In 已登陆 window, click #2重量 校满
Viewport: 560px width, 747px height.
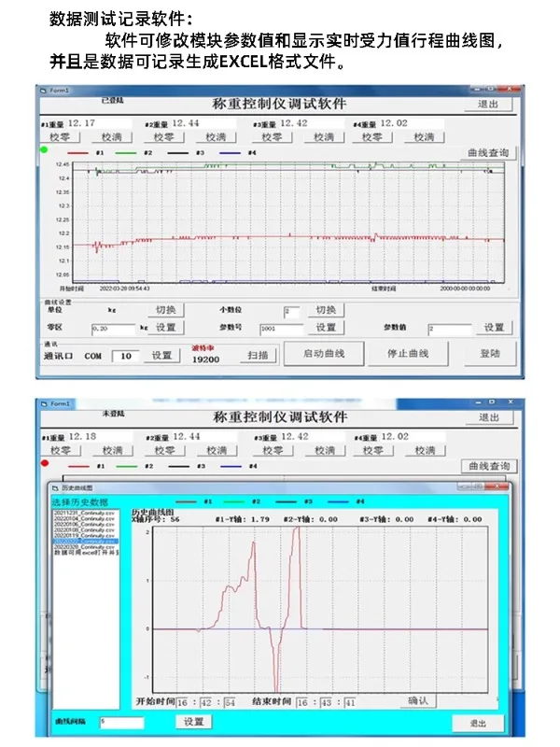point(216,137)
